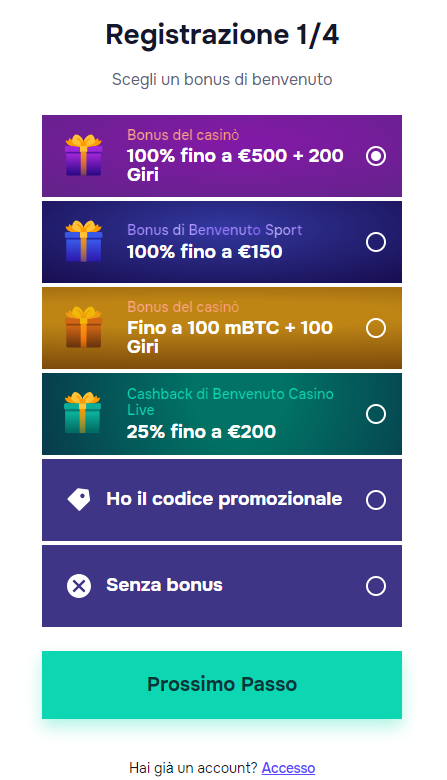Select the Sport 100% fino a €150 radio
The height and width of the screenshot is (780, 447).
[376, 242]
